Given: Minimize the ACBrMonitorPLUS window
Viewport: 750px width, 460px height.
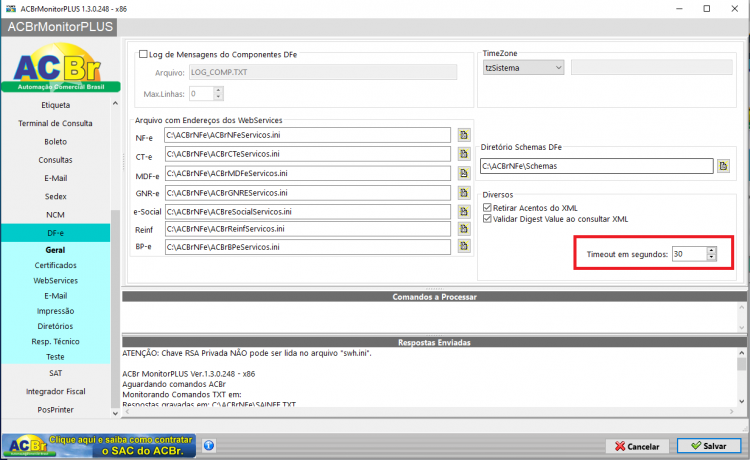Looking at the screenshot, I should (x=679, y=9).
